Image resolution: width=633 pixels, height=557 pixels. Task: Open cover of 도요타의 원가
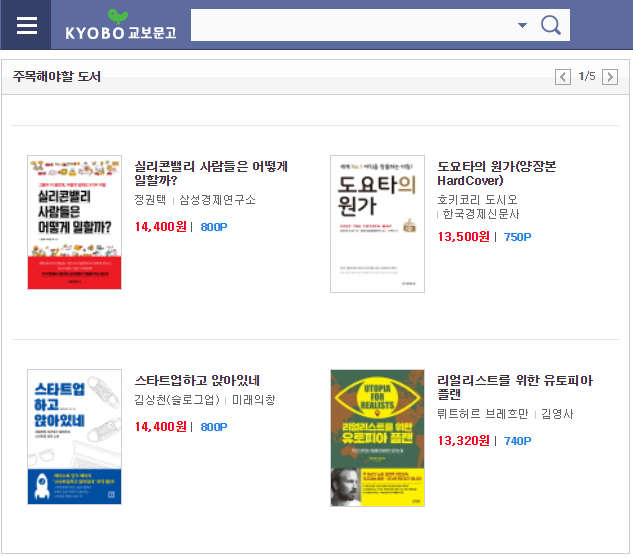(377, 224)
